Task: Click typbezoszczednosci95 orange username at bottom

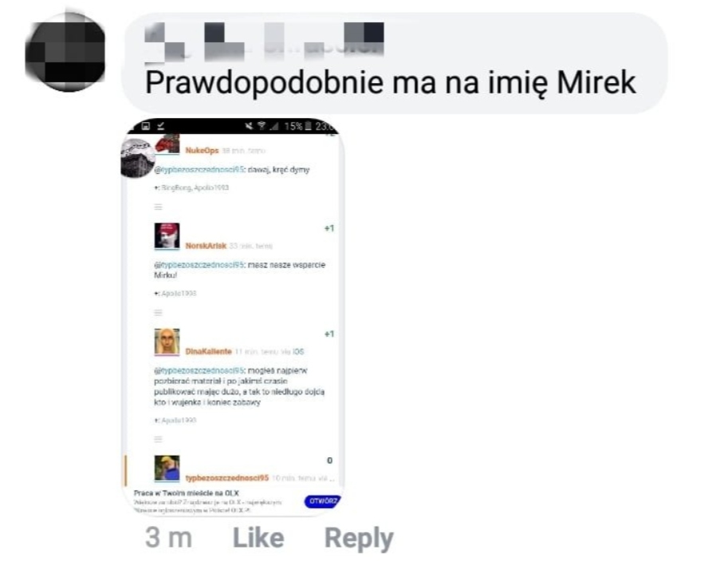Action: (227, 478)
